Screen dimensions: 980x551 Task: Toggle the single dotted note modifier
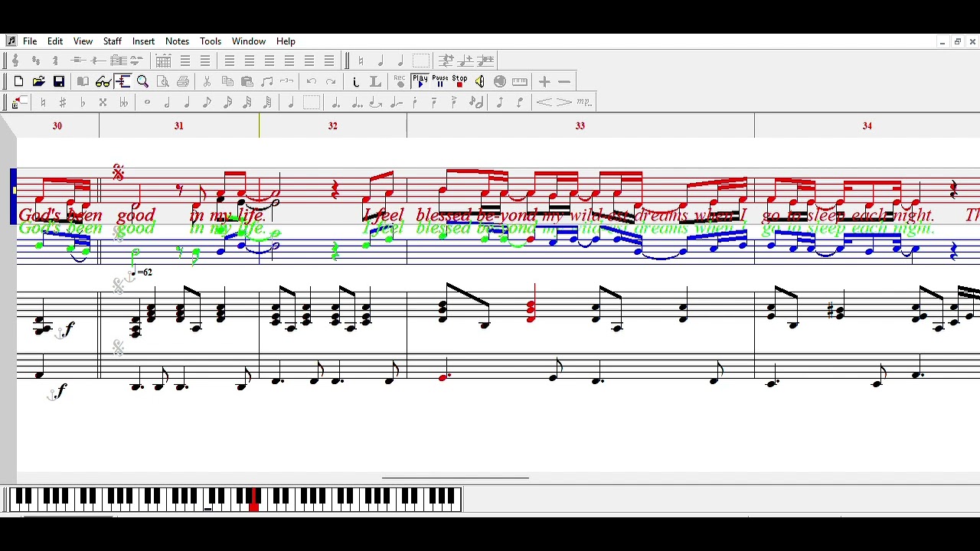[335, 103]
